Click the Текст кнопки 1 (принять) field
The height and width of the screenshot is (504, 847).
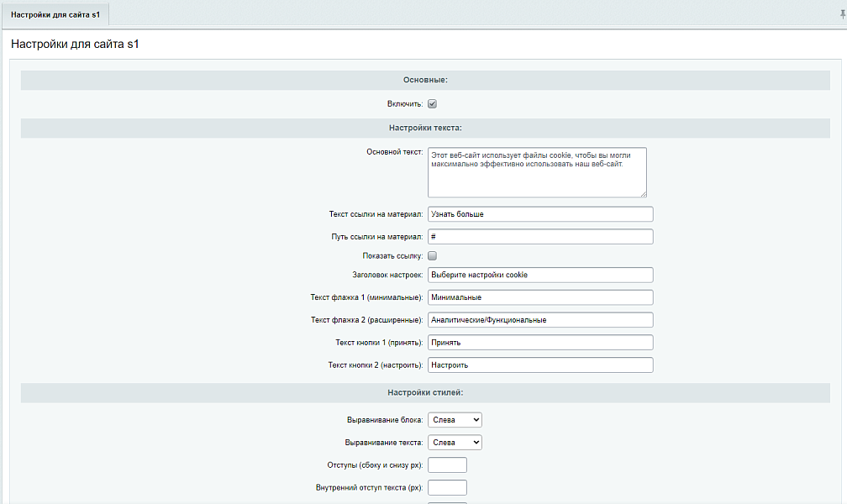point(540,343)
